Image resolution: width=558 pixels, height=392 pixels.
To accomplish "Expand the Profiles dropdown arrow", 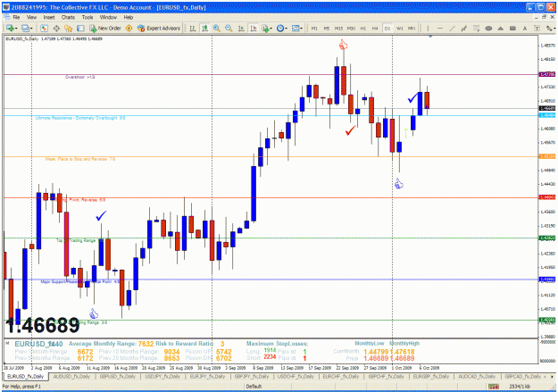I will (x=31, y=28).
